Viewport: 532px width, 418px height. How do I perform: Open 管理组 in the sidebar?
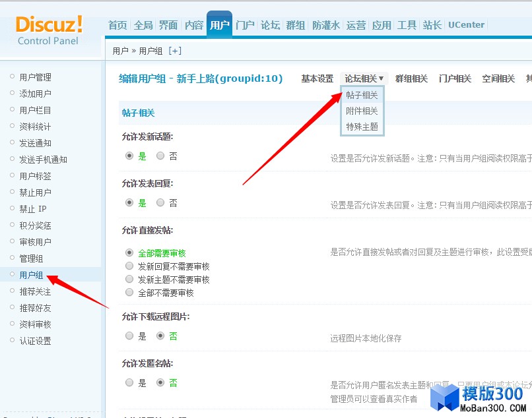click(31, 258)
